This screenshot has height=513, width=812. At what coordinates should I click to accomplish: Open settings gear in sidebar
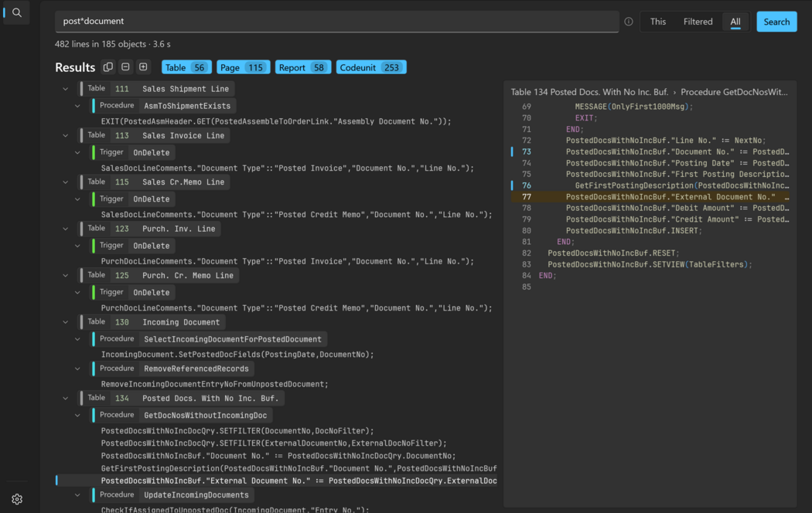point(17,499)
